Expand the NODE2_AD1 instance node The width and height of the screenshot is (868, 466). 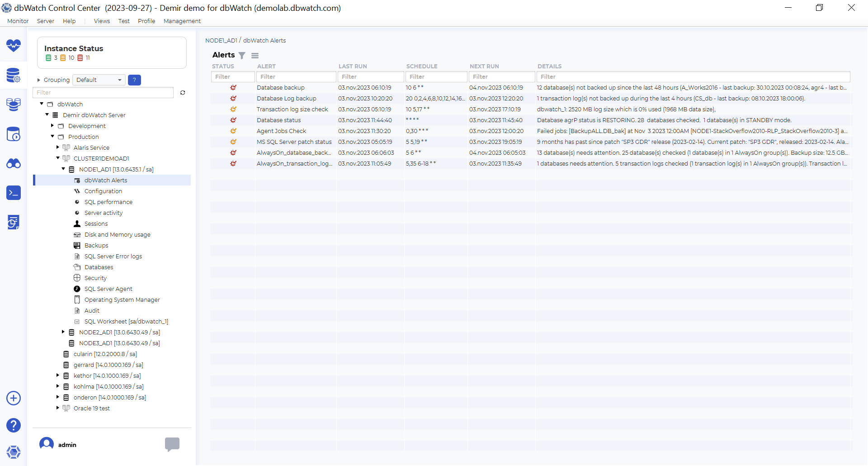[63, 332]
